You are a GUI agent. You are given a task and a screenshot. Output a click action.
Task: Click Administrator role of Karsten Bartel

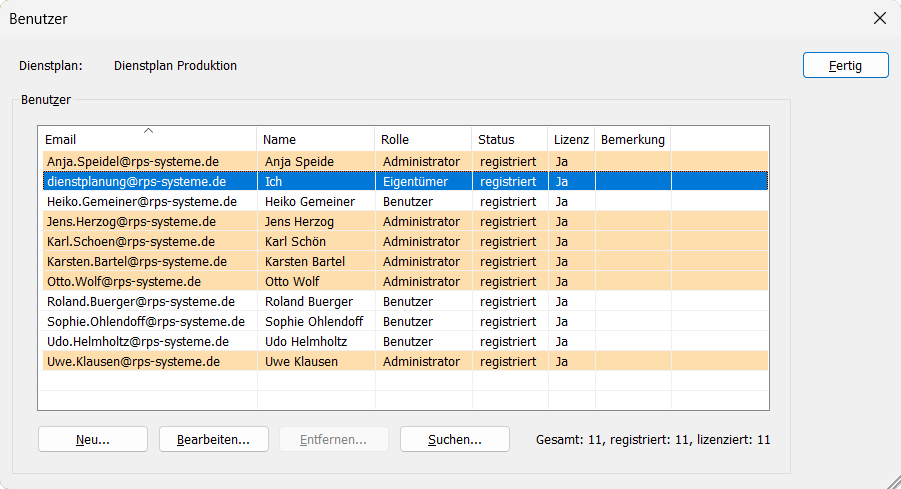pos(423,261)
